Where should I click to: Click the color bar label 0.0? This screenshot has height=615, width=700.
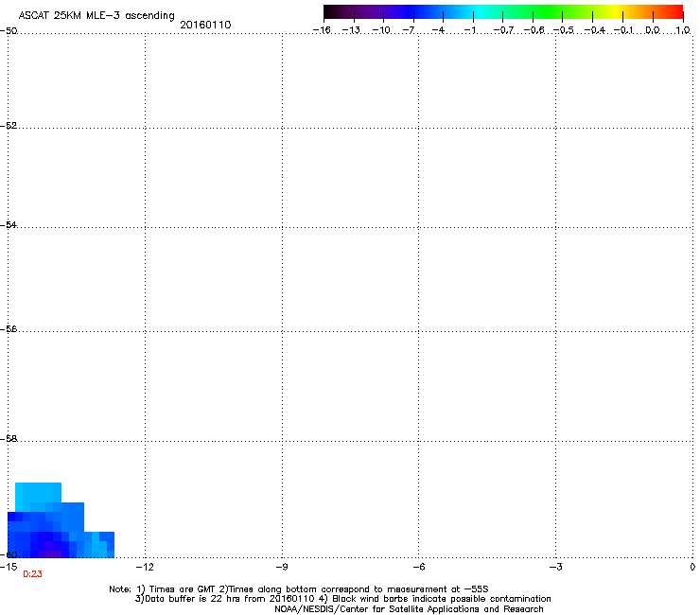[653, 30]
